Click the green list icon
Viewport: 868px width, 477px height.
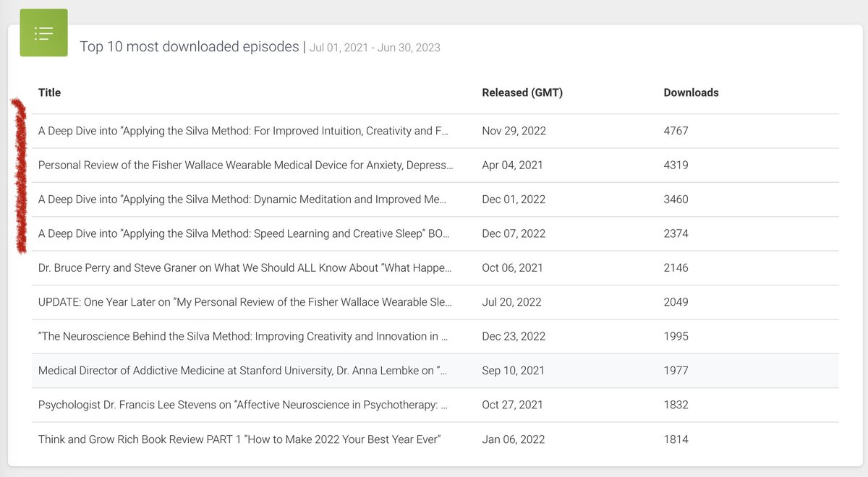43,33
